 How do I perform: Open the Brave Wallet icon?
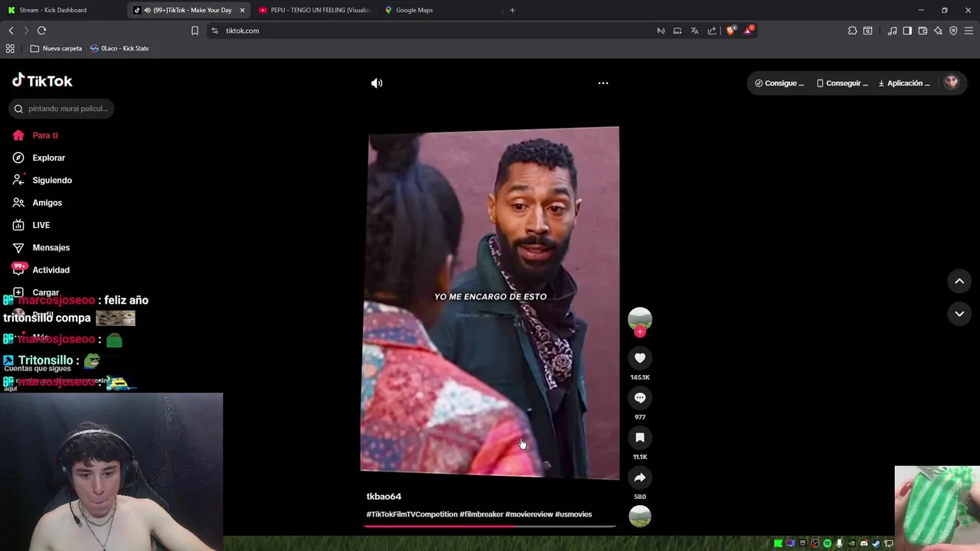pos(923,31)
